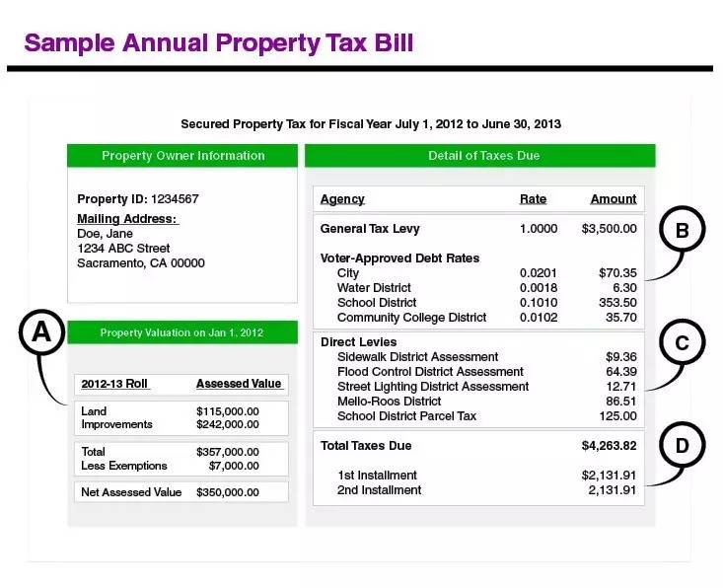This screenshot has height=588, width=723.
Task: Select the circled letter C marker
Action: click(682, 342)
